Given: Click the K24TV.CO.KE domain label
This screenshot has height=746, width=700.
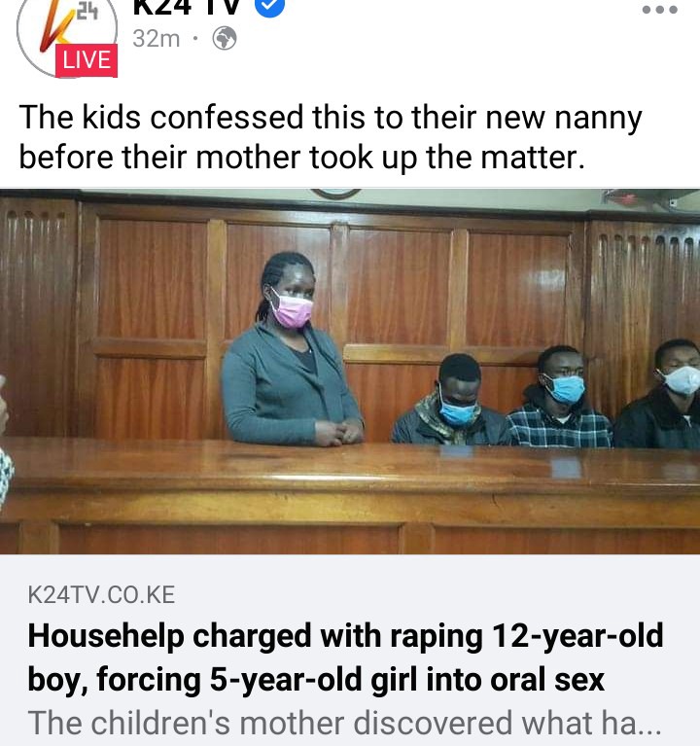Looking at the screenshot, I should [101, 594].
